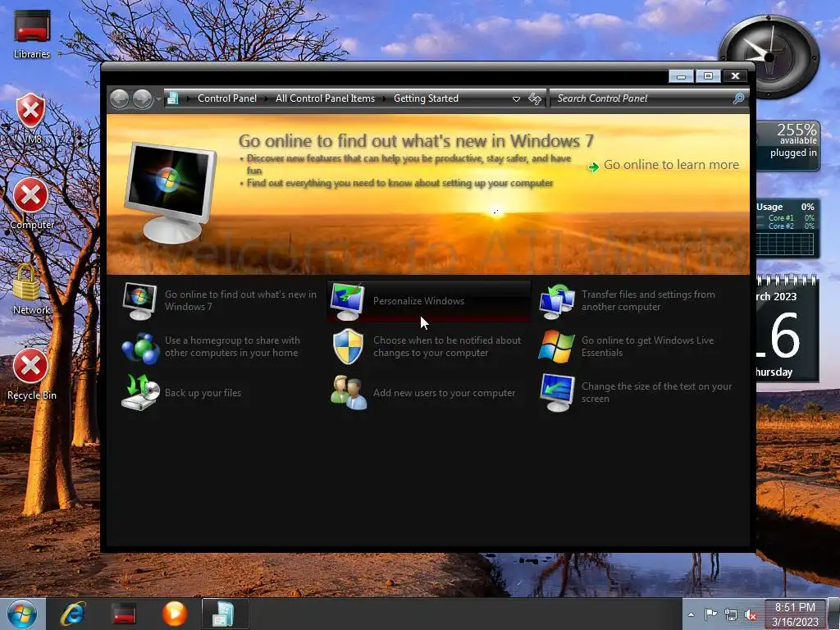Click the CPU Usage gadget
The height and width of the screenshot is (630, 840).
click(x=787, y=229)
